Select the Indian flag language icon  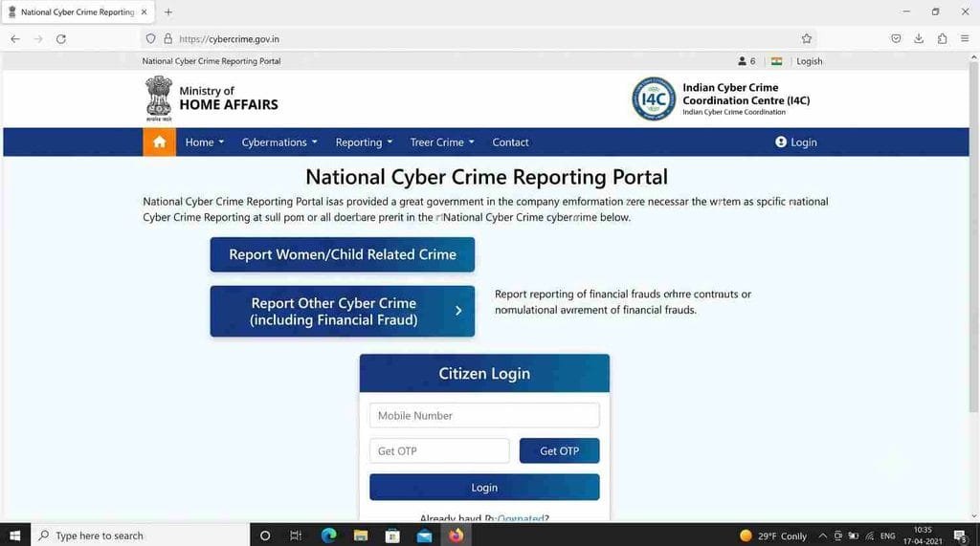[776, 61]
